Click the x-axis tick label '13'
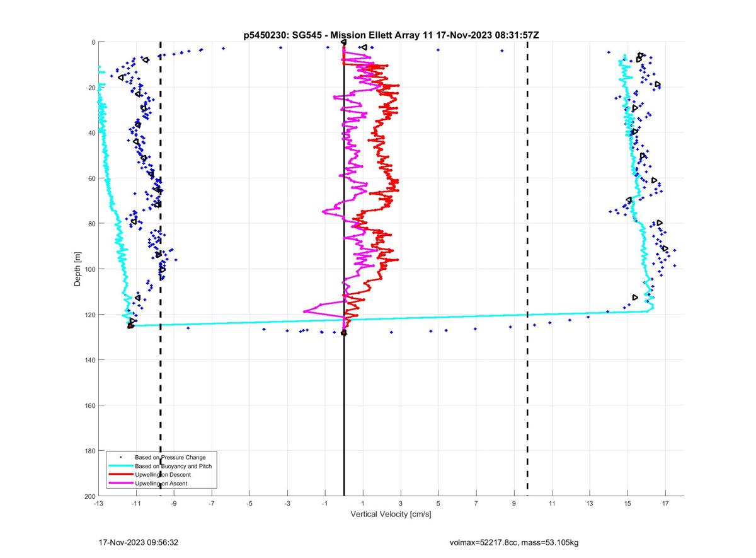 590,504
